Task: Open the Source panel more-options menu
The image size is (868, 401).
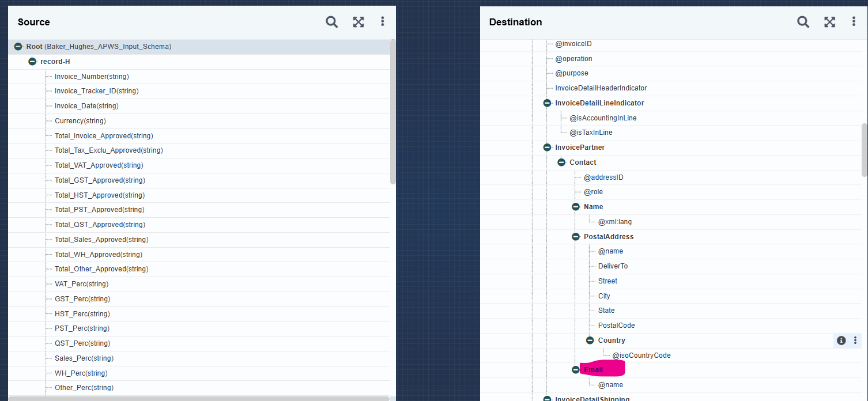Action: [x=382, y=21]
